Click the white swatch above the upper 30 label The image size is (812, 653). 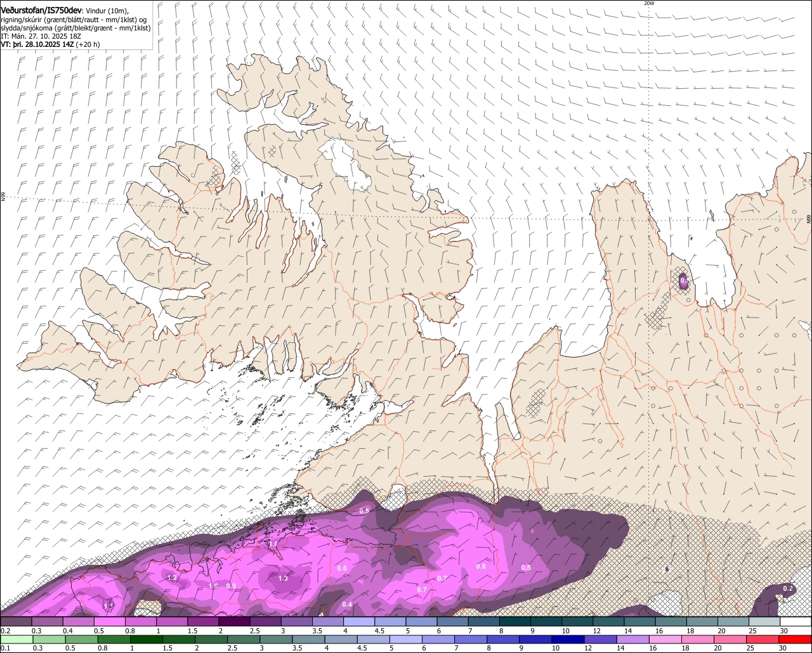[x=796, y=621]
